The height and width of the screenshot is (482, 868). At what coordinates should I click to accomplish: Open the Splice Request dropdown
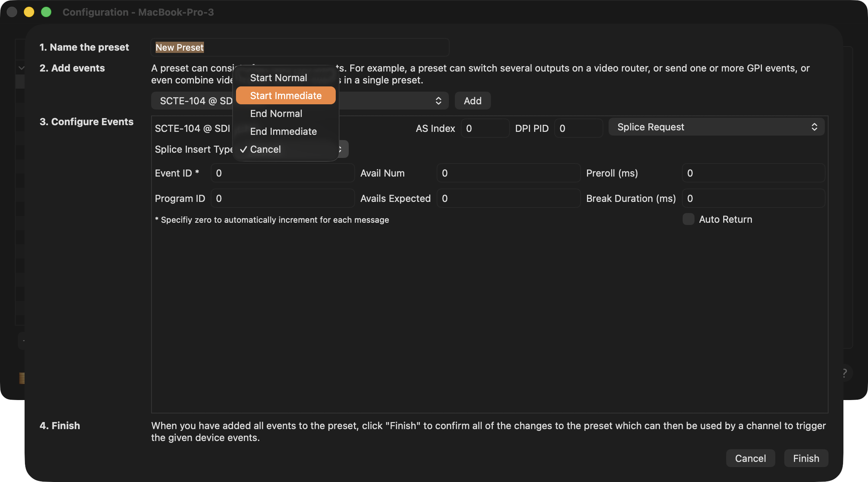coord(716,127)
